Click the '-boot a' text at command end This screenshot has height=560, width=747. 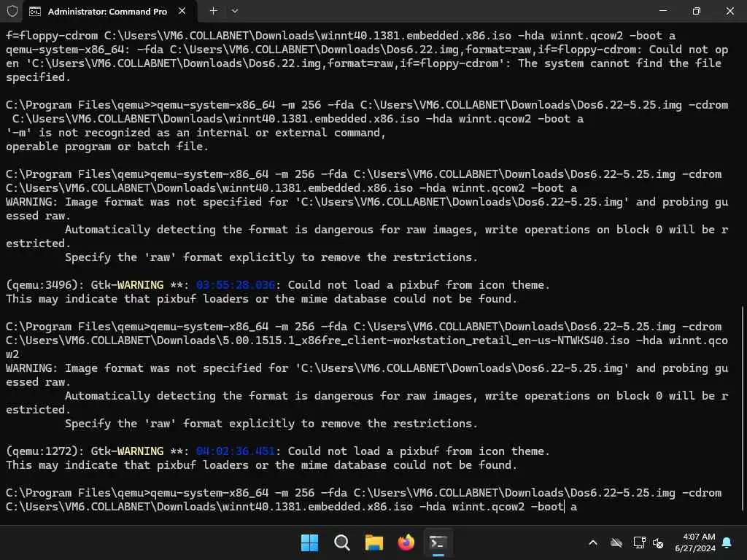click(x=554, y=507)
